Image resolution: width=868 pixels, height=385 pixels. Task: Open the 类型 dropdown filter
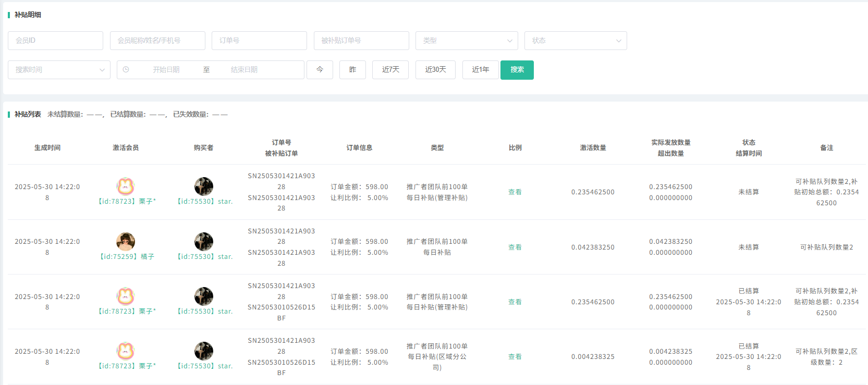point(466,41)
